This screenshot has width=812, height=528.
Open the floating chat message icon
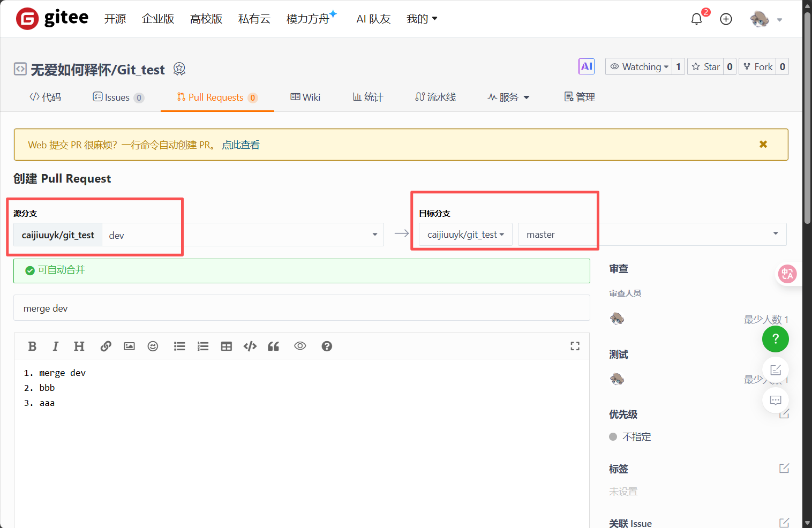(x=776, y=400)
